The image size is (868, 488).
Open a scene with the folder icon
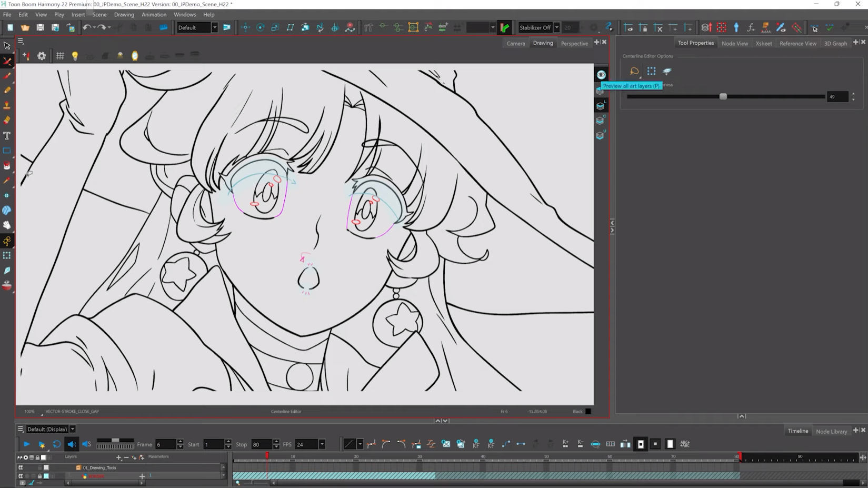[x=25, y=27]
